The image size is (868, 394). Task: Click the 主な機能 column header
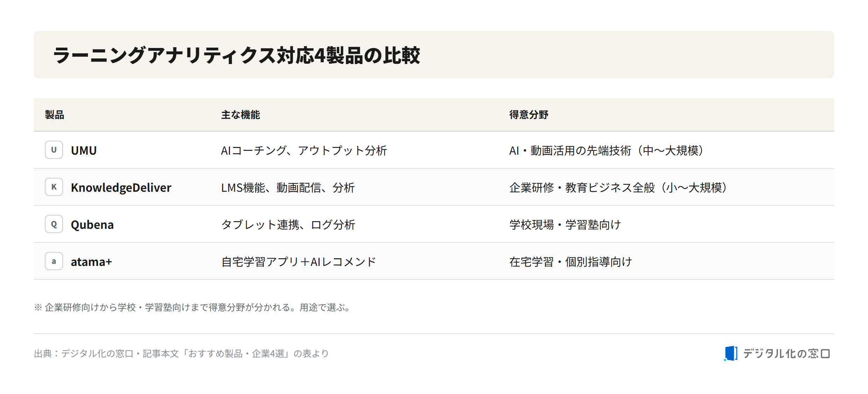click(x=240, y=115)
